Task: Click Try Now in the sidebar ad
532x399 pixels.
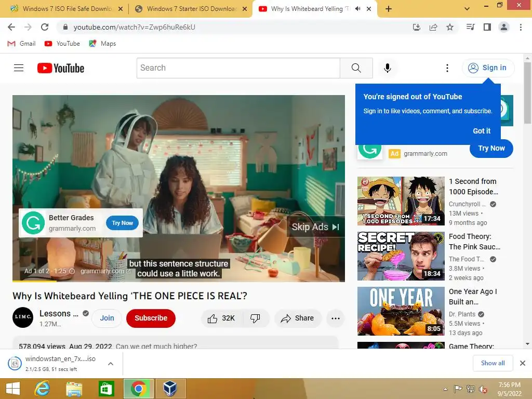Action: click(x=491, y=148)
